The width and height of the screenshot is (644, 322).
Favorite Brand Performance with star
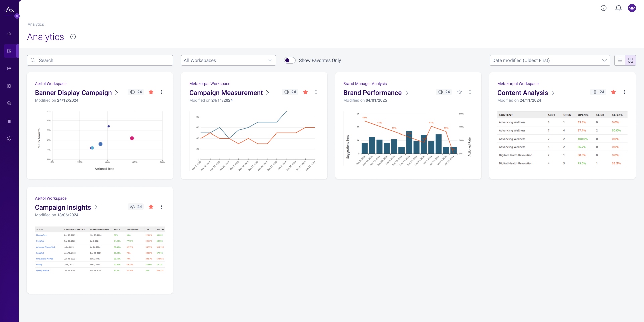(459, 92)
